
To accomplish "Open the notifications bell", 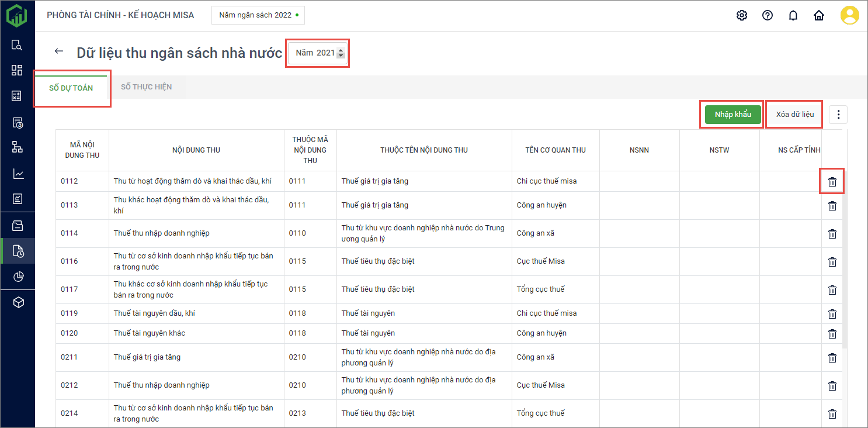I will click(793, 15).
